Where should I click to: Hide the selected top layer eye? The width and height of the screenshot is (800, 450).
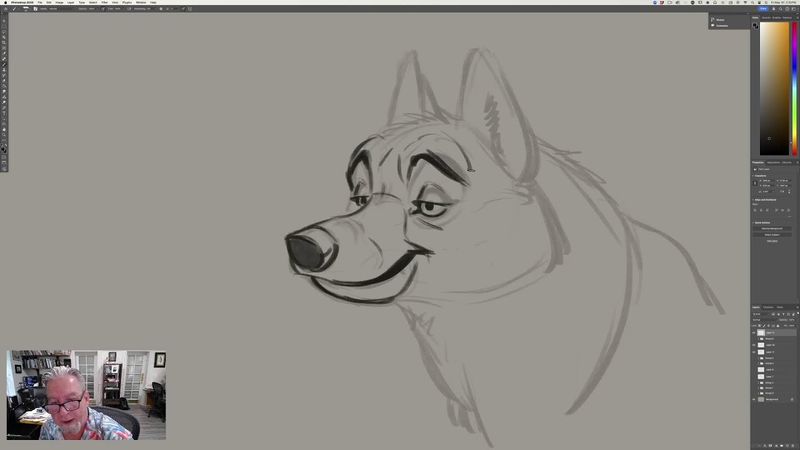pyautogui.click(x=754, y=333)
